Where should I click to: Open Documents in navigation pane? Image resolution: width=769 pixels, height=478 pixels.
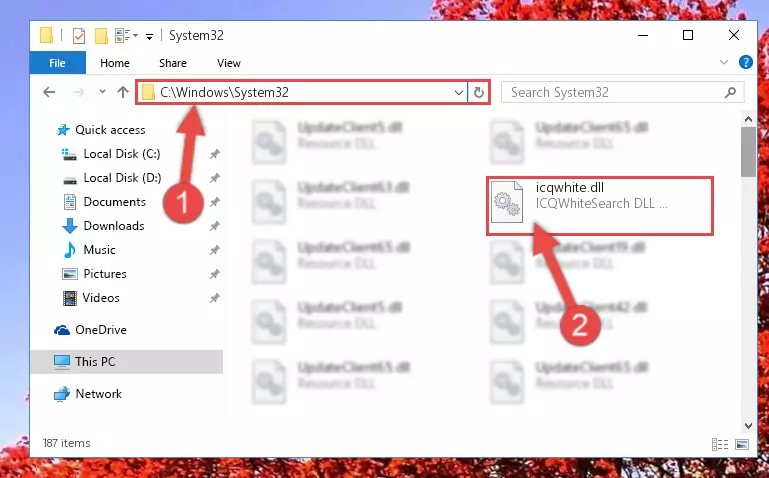[115, 202]
